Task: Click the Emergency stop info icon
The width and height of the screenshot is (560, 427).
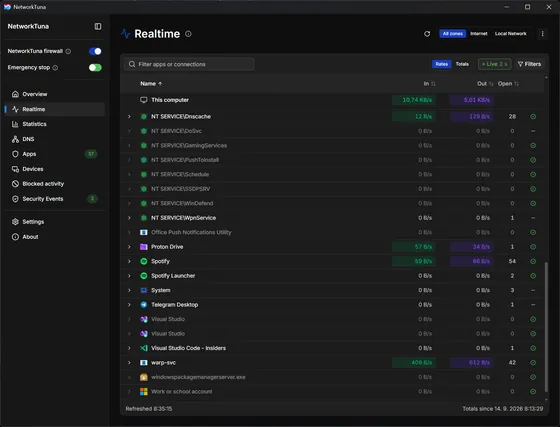Action: click(x=55, y=68)
